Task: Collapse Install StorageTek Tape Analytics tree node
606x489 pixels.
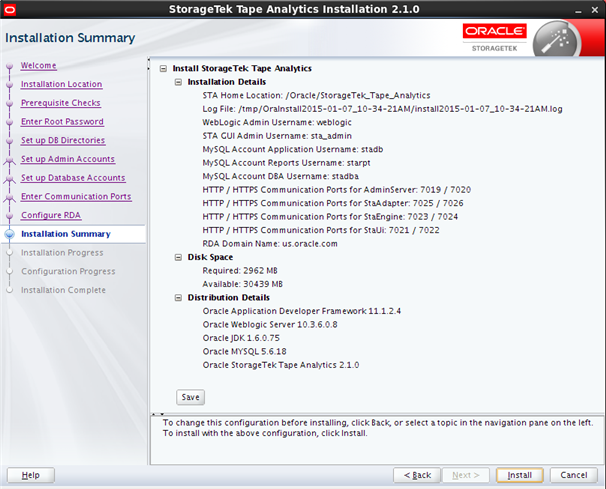Action: coord(163,69)
